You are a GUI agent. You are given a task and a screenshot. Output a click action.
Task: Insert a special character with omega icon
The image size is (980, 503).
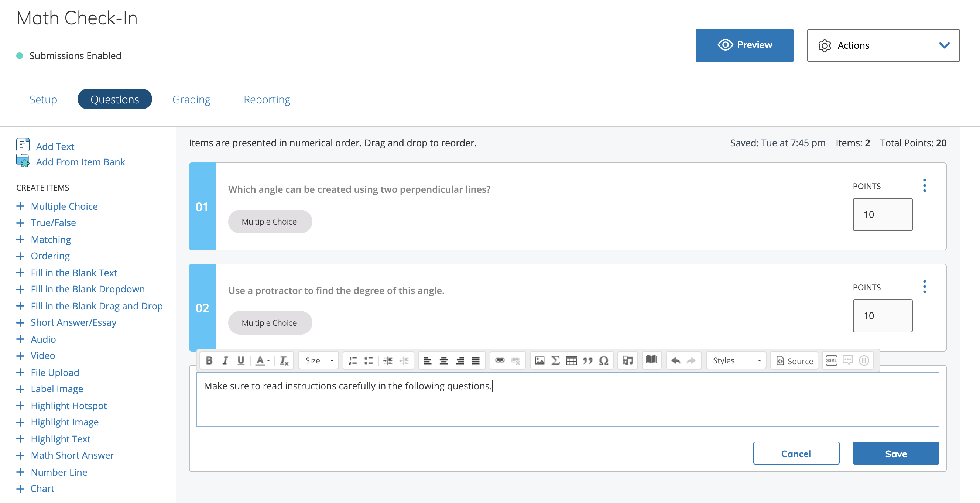point(603,360)
